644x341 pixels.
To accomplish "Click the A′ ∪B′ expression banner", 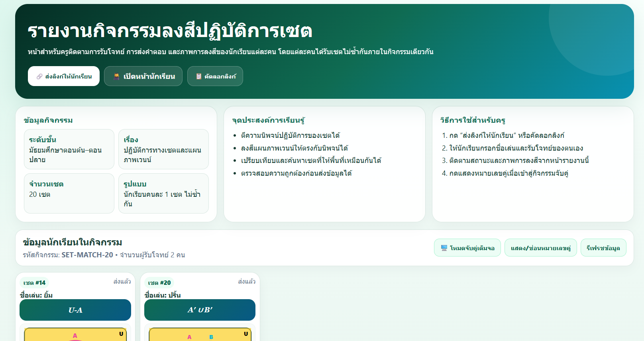I will (x=200, y=310).
